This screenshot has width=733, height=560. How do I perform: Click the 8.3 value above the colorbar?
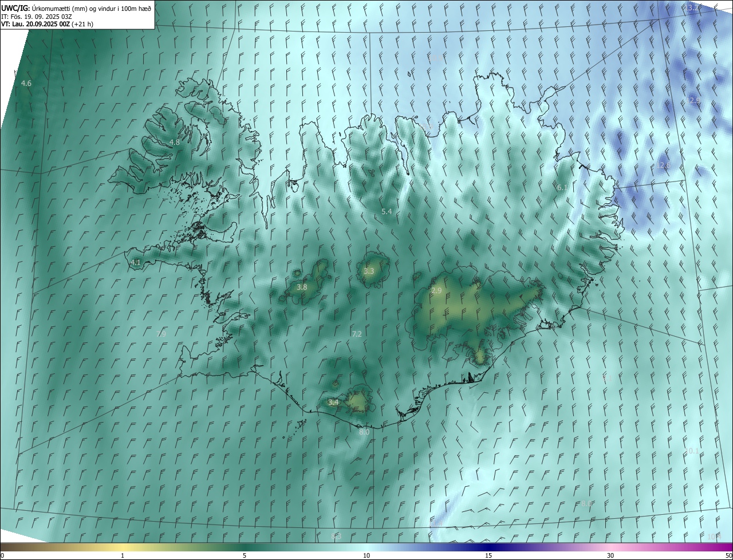pyautogui.click(x=337, y=537)
